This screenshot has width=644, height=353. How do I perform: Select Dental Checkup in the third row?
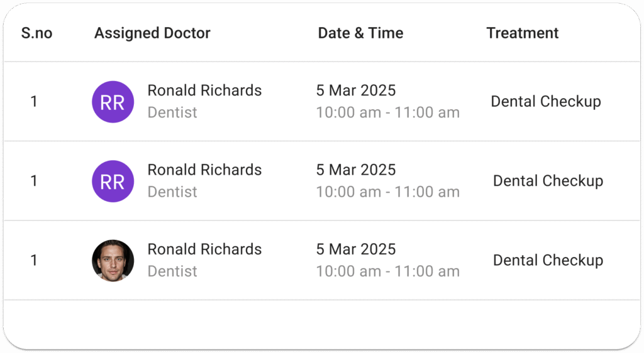coord(548,260)
